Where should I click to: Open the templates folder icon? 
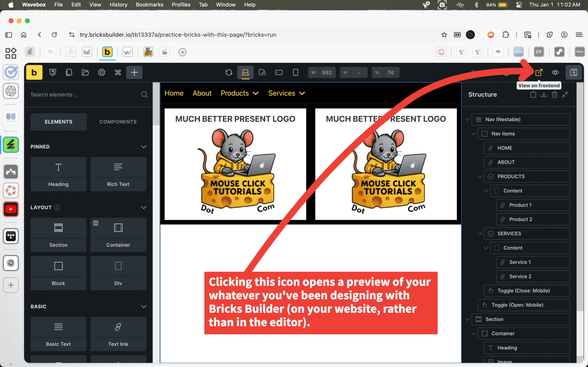tap(85, 72)
